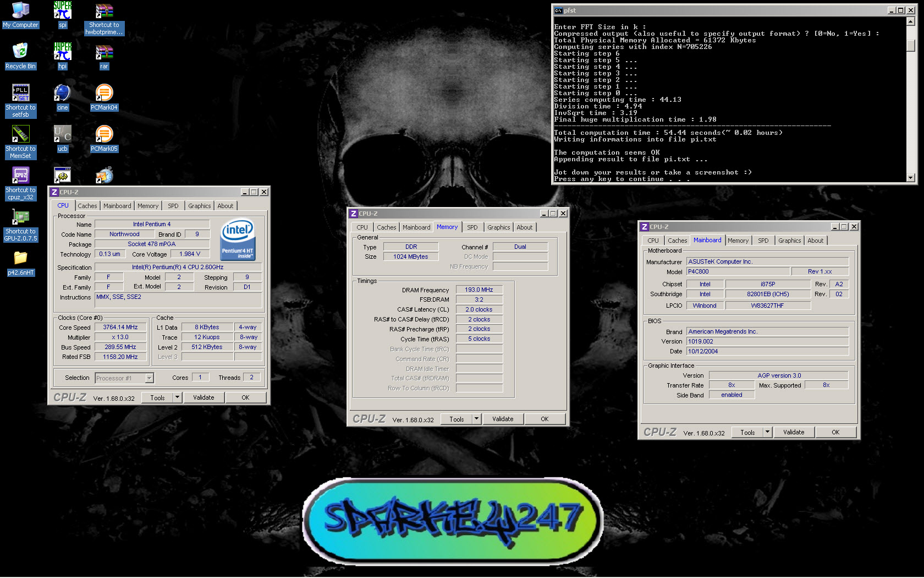Image resolution: width=924 pixels, height=578 pixels.
Task: Click Validate in the Mainboard tab window
Action: tap(794, 432)
